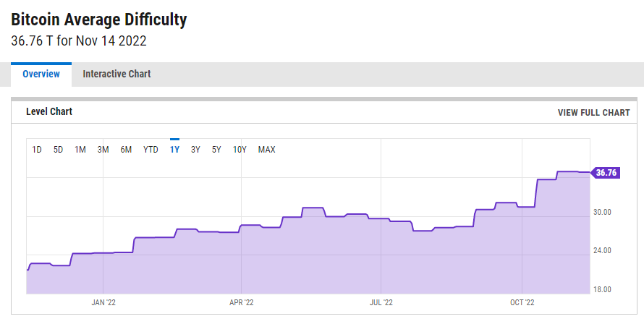644x324 pixels.
Task: Click the 36.76 value flag on chart
Action: (606, 172)
